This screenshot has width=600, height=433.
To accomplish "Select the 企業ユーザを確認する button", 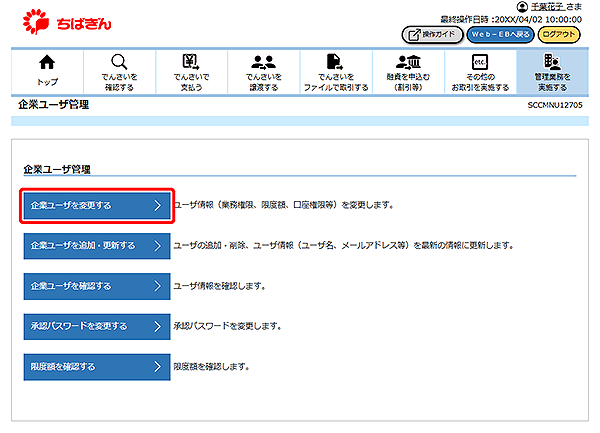I will tap(97, 286).
